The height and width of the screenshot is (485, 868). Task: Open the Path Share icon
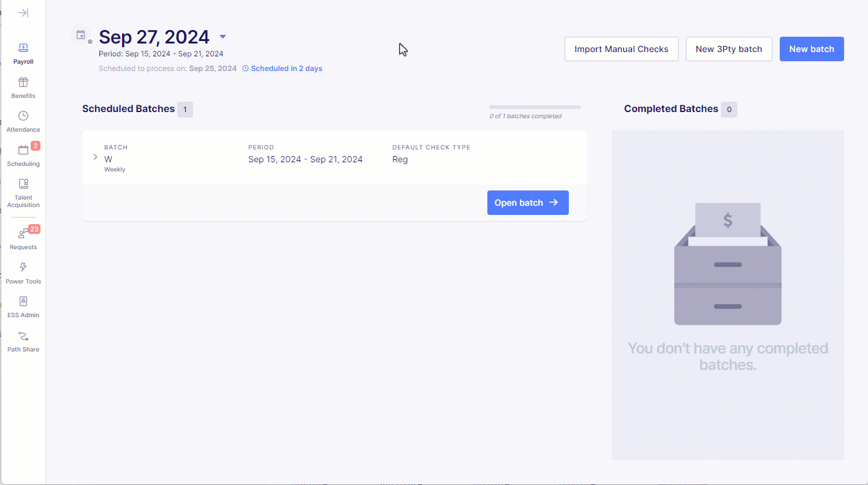[x=23, y=336]
